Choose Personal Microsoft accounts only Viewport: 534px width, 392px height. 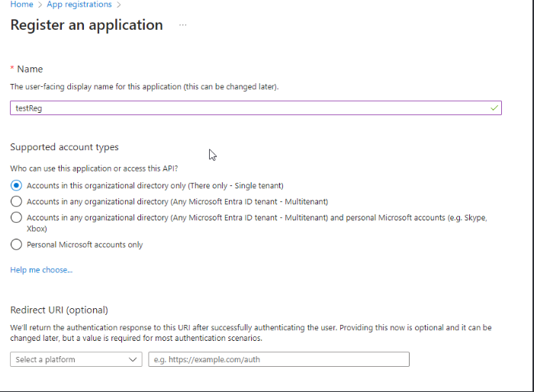click(16, 245)
